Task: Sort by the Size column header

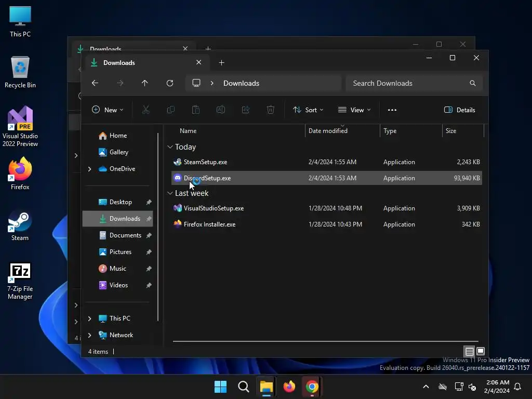Action: 451,131
